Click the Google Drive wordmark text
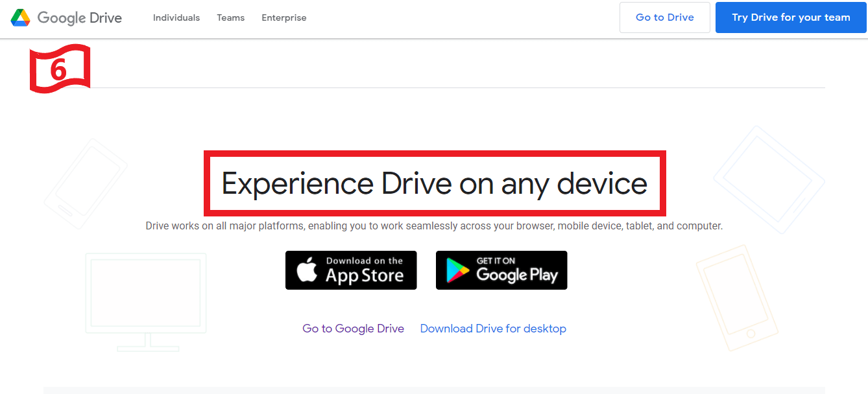The image size is (868, 394). (79, 17)
